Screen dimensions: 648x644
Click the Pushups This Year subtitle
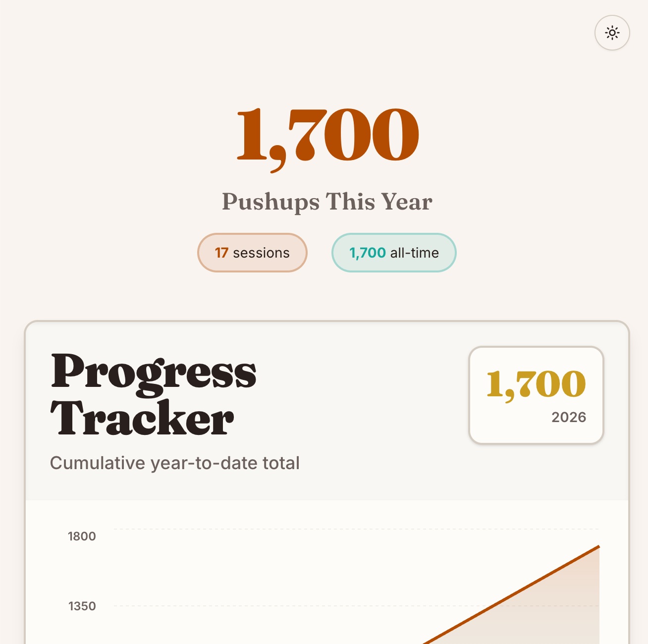(327, 202)
